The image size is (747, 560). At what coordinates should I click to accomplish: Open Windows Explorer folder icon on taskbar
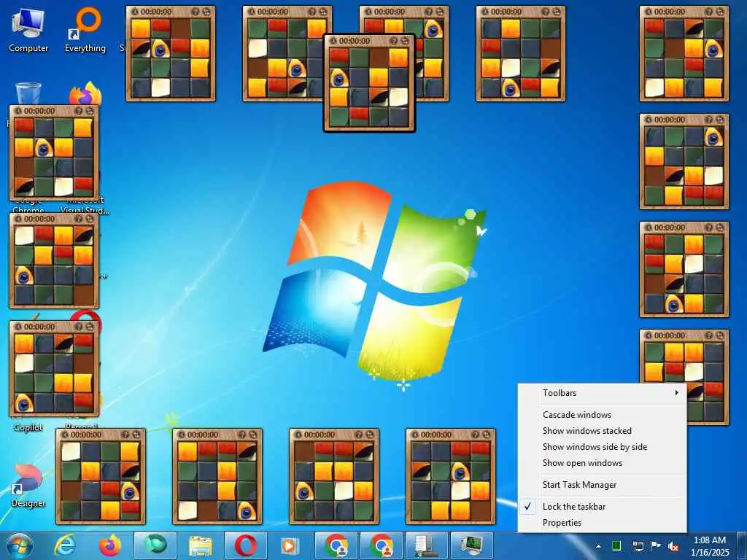coord(201,545)
